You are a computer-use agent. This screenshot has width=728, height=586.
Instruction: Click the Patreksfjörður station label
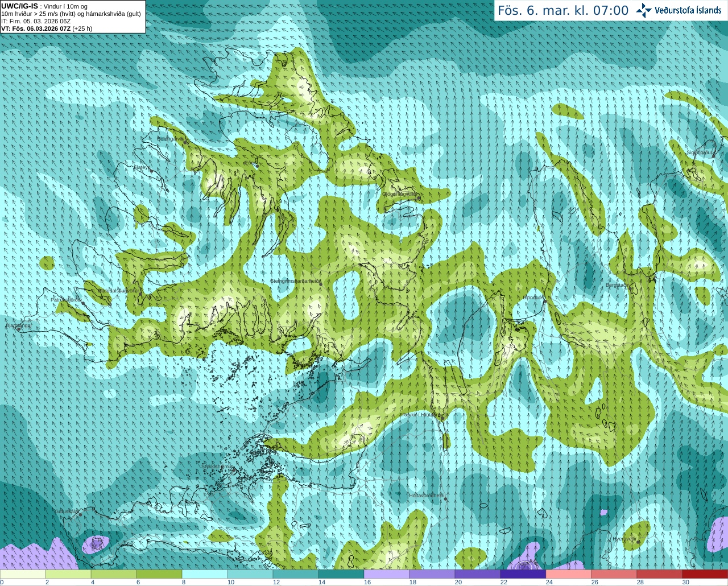(67, 299)
